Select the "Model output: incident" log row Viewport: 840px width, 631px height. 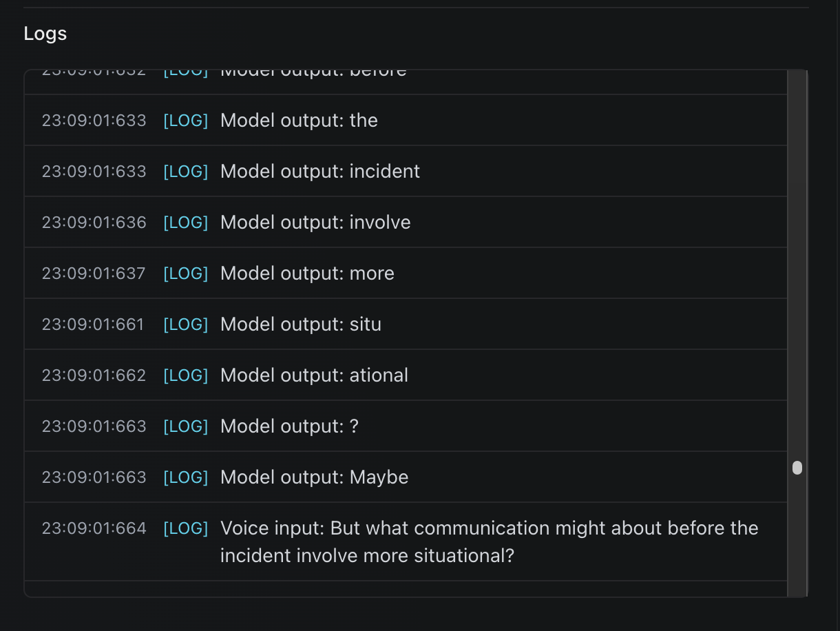pyautogui.click(x=406, y=171)
